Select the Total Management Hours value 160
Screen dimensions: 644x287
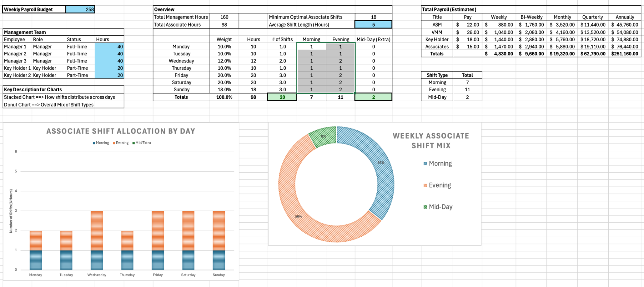pos(224,17)
